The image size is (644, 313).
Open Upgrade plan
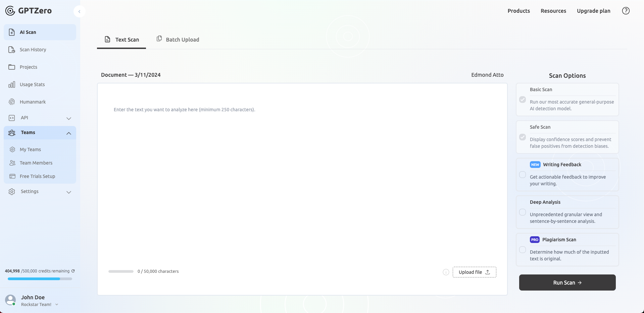[593, 10]
